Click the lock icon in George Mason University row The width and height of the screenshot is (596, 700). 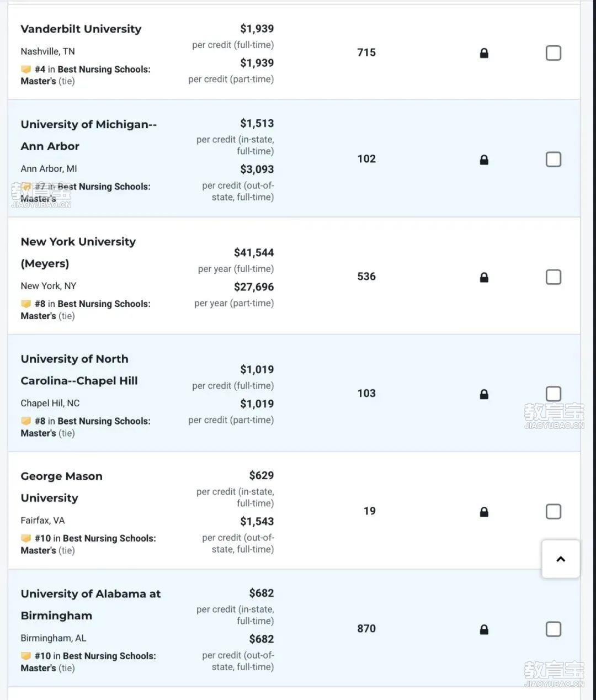(x=484, y=512)
